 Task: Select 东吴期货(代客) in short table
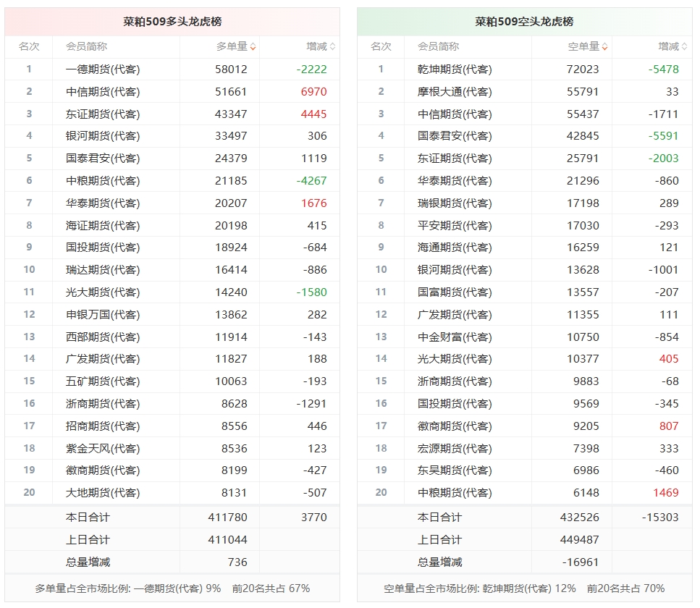455,470
